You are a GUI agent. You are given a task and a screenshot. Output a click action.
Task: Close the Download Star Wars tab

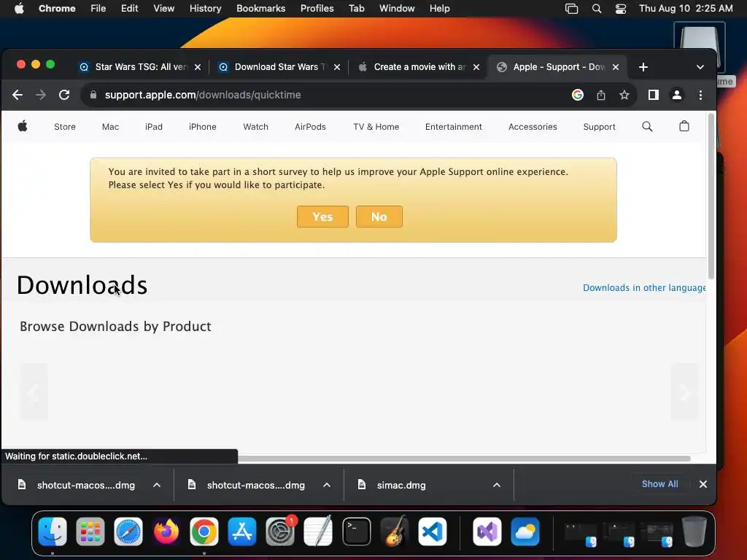pyautogui.click(x=337, y=67)
